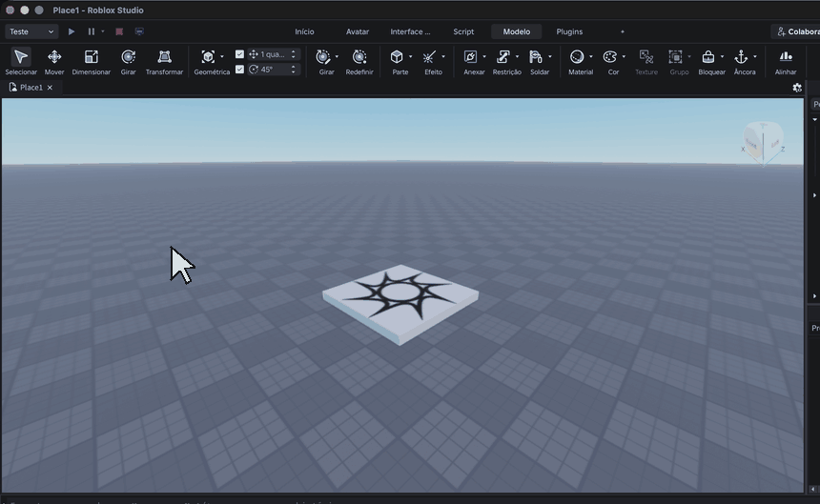Click the Cor palette icon
820x504 pixels.
610,56
